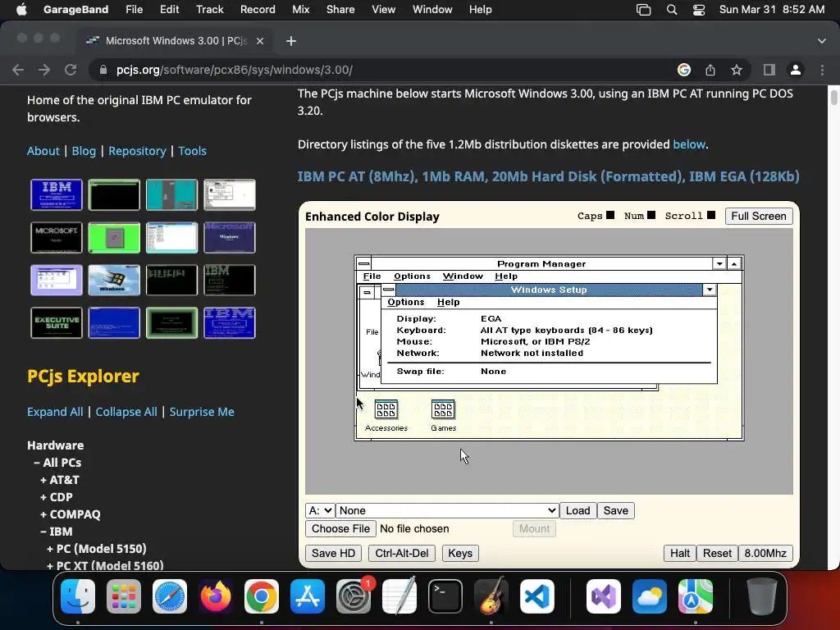Click the Program Manager minimize arrow

pyautogui.click(x=719, y=263)
